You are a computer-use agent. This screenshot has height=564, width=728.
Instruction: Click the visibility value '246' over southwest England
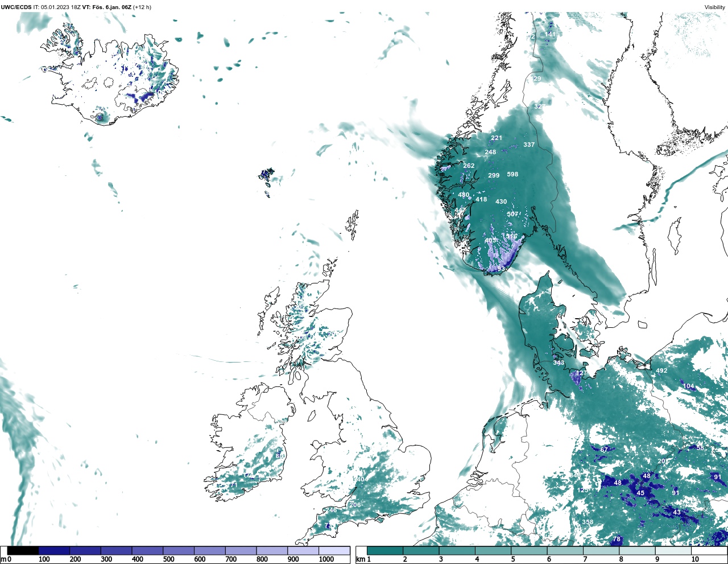(x=331, y=510)
